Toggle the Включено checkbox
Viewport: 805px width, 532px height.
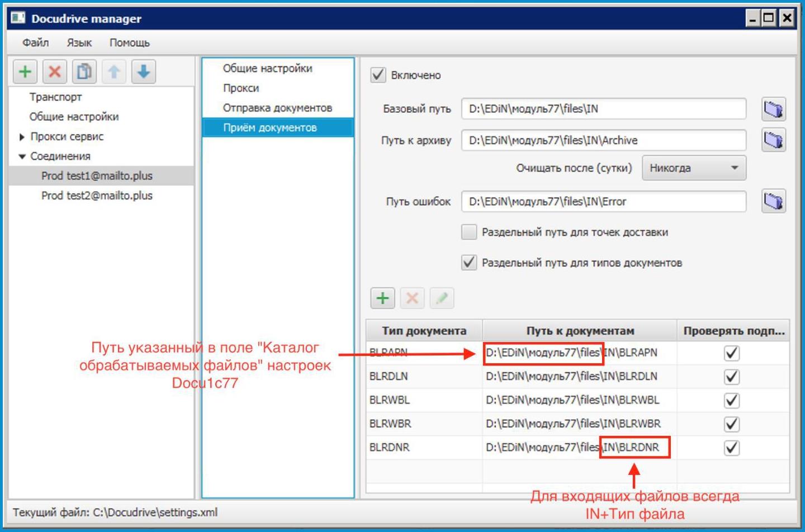pyautogui.click(x=378, y=75)
